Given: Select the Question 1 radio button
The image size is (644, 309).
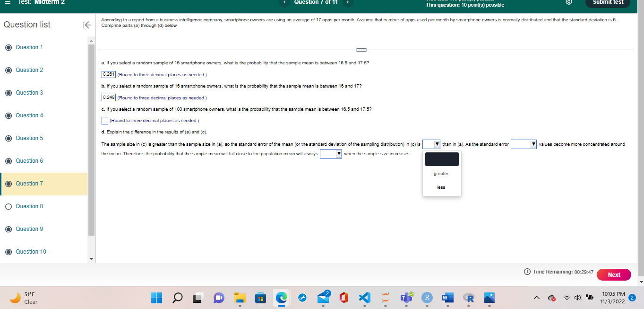Looking at the screenshot, I should click(x=9, y=47).
